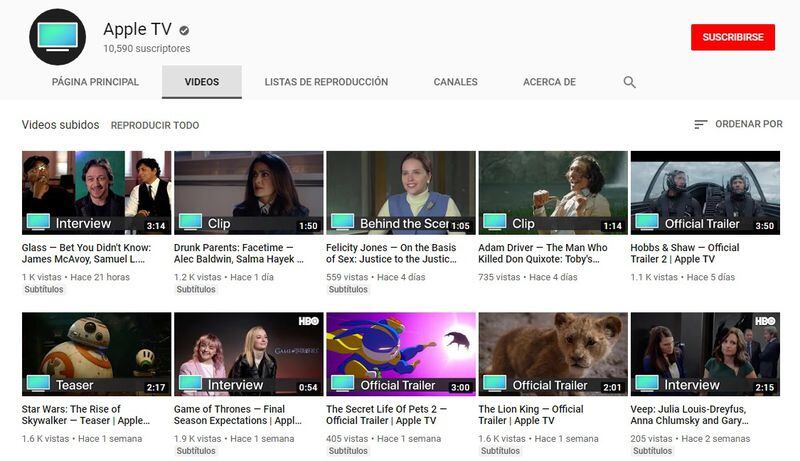Click the Subtítulos badge under the Veep video
Viewport: 800px width, 461px height.
[653, 451]
